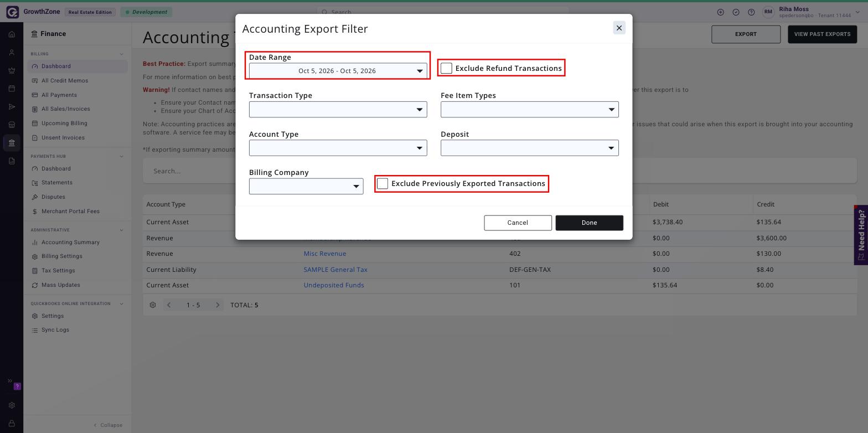Select Sync Logs under QuickBooks Online Integration
Screen dimensions: 868x433
click(x=55, y=330)
